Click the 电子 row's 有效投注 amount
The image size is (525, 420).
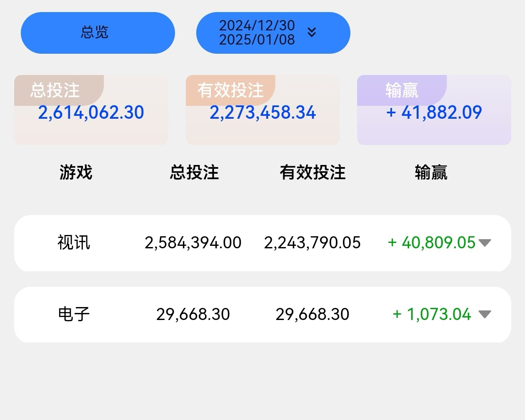tap(312, 314)
